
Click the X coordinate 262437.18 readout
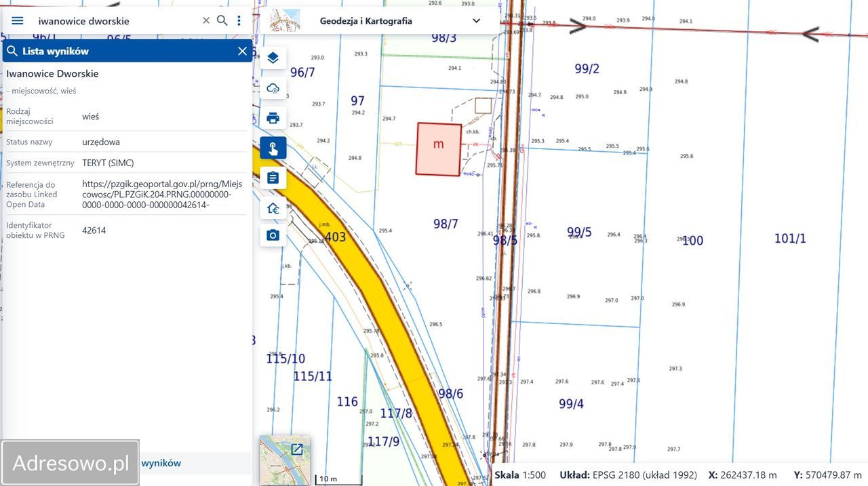tap(743, 475)
